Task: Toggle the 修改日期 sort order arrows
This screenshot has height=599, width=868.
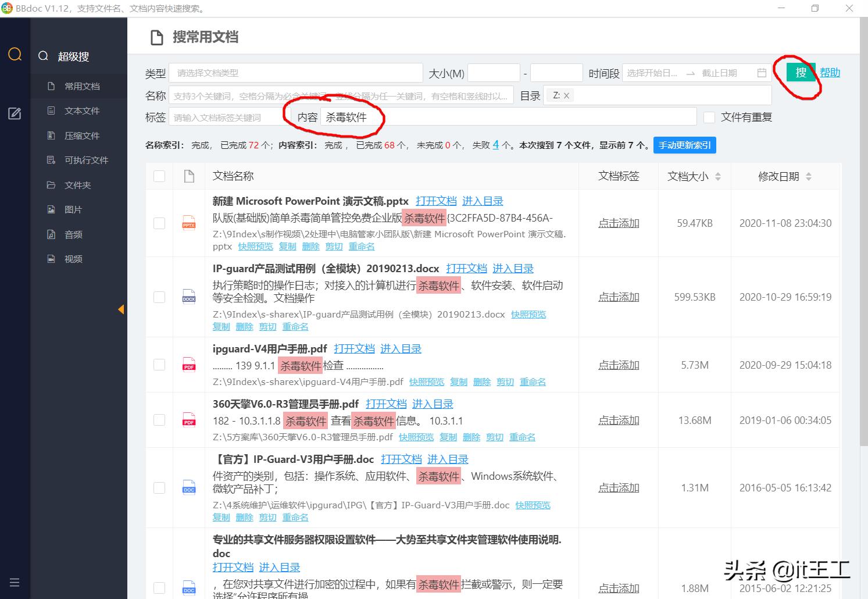Action: tap(809, 176)
